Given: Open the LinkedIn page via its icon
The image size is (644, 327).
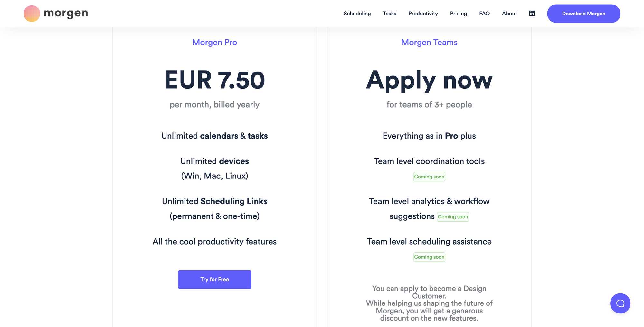Looking at the screenshot, I should click(x=532, y=13).
